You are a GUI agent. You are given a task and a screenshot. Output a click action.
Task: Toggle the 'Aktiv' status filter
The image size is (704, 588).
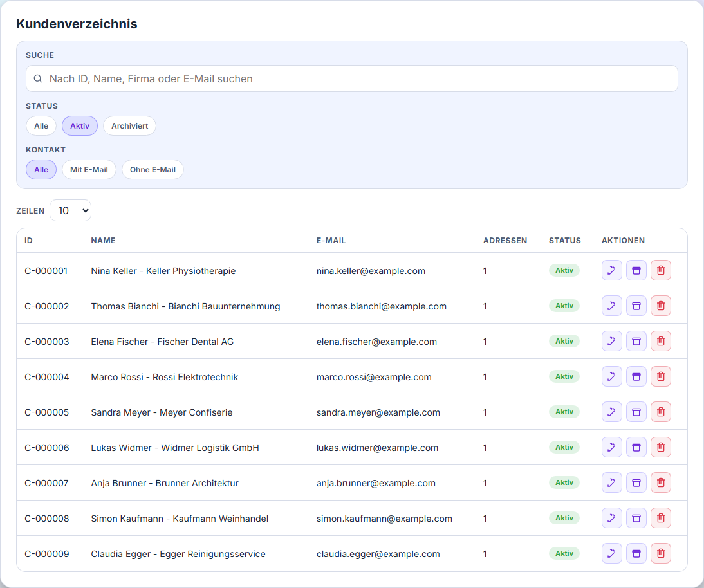coord(79,126)
